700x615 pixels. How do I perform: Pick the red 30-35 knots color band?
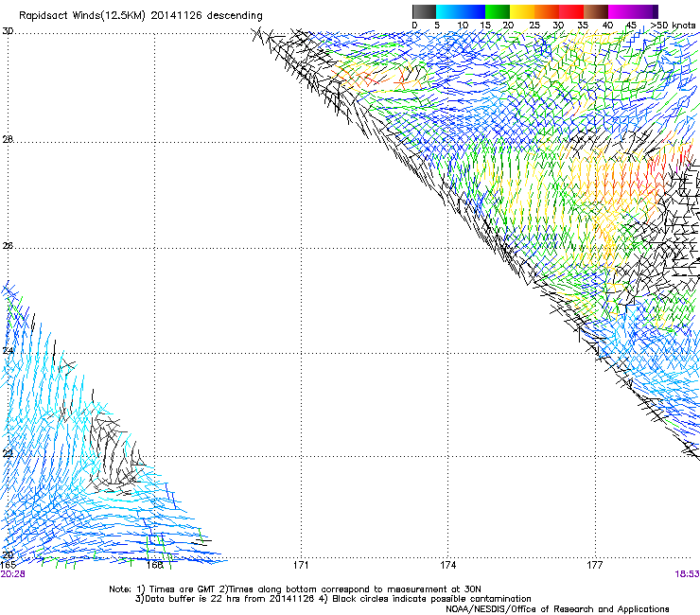[x=571, y=11]
